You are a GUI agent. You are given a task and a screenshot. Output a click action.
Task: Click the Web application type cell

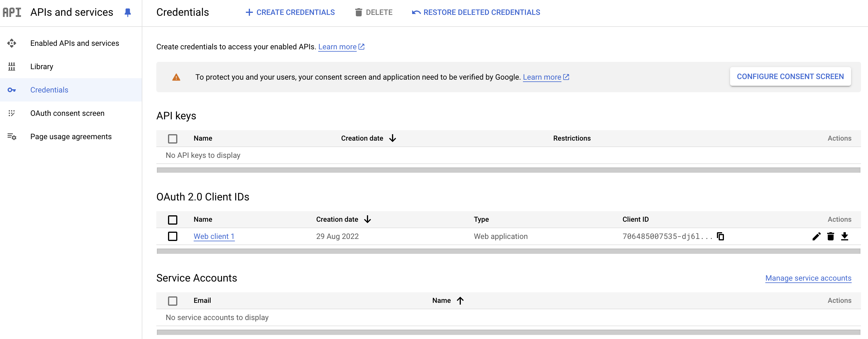click(501, 236)
